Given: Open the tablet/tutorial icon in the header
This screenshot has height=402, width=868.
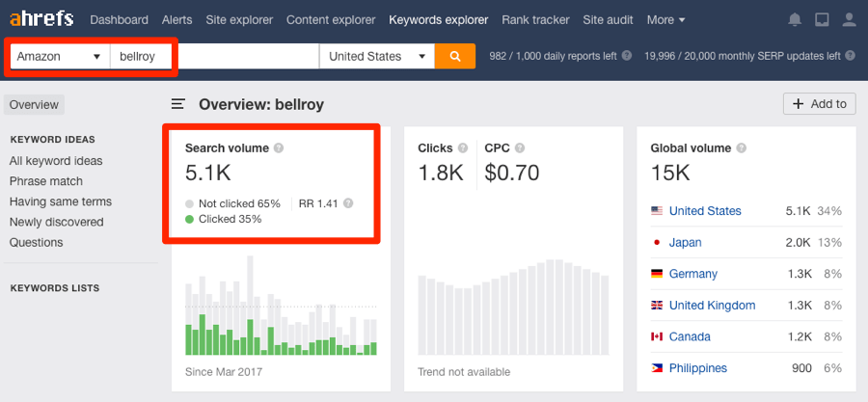Looking at the screenshot, I should 822,20.
